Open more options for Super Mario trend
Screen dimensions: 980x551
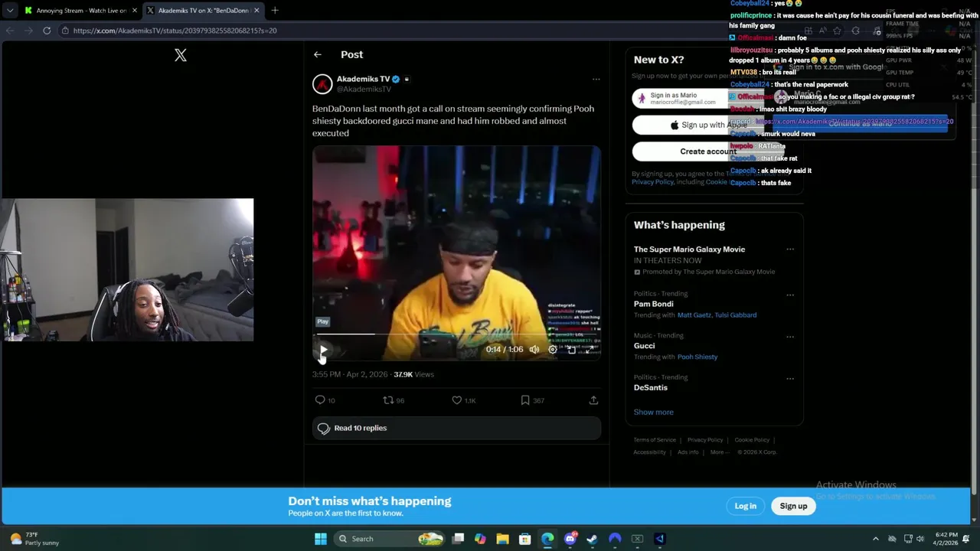790,249
